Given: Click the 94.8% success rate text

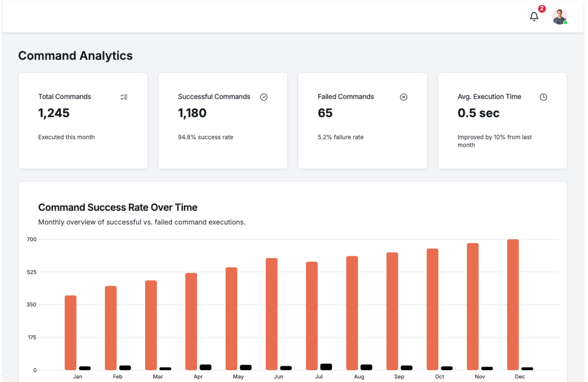Looking at the screenshot, I should [205, 137].
